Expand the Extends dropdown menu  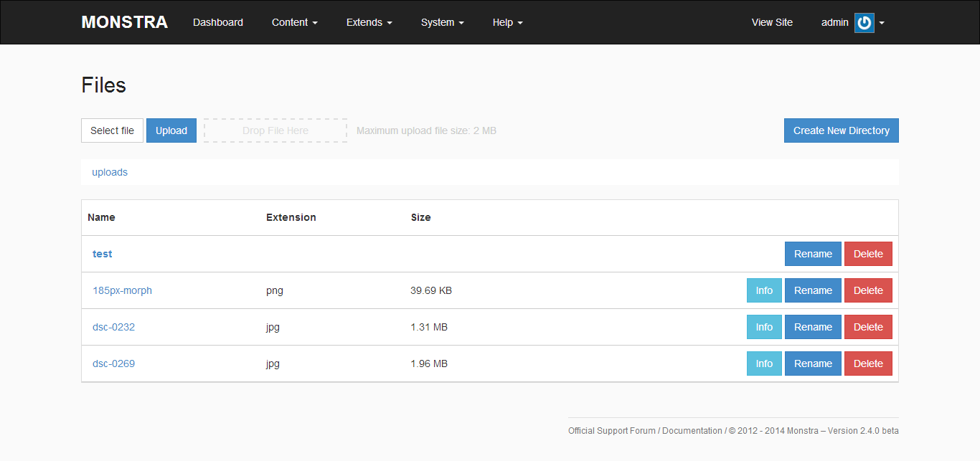369,22
